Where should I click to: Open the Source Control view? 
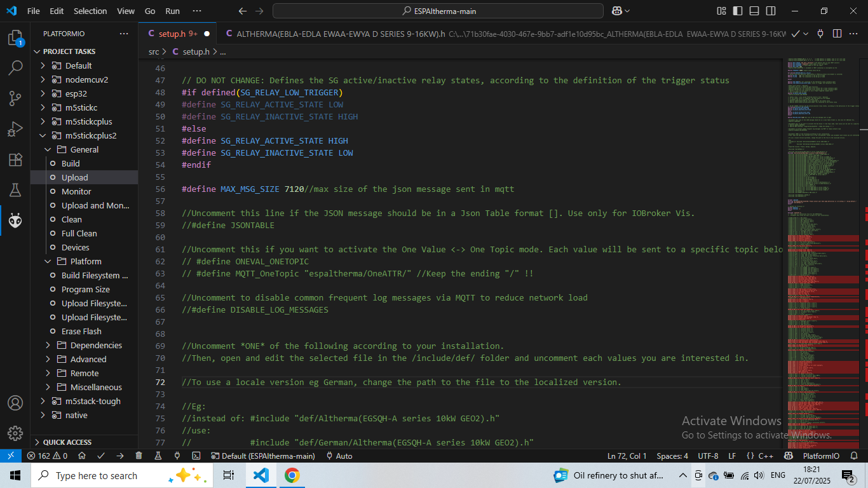point(15,98)
